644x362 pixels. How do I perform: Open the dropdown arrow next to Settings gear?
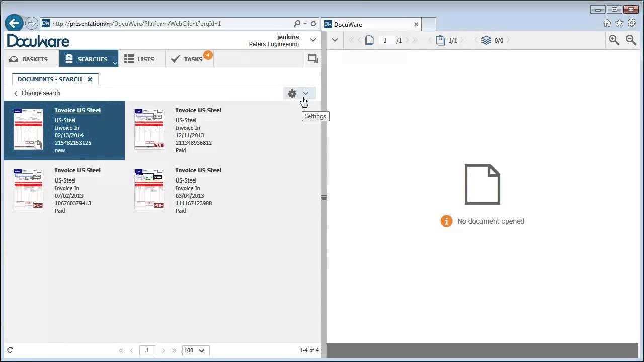(305, 93)
